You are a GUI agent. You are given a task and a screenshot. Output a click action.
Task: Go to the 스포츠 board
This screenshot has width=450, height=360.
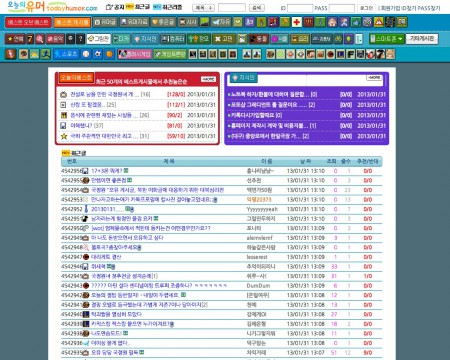[66, 54]
